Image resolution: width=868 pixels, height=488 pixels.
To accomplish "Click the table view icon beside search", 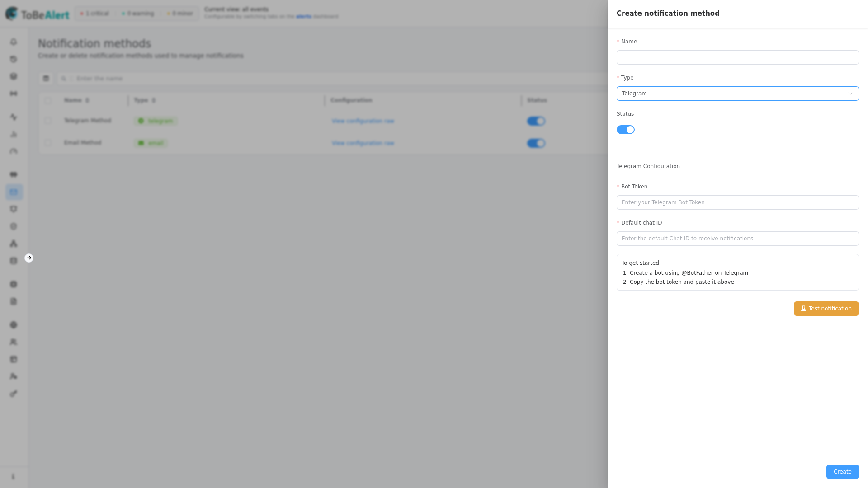I will tap(46, 79).
